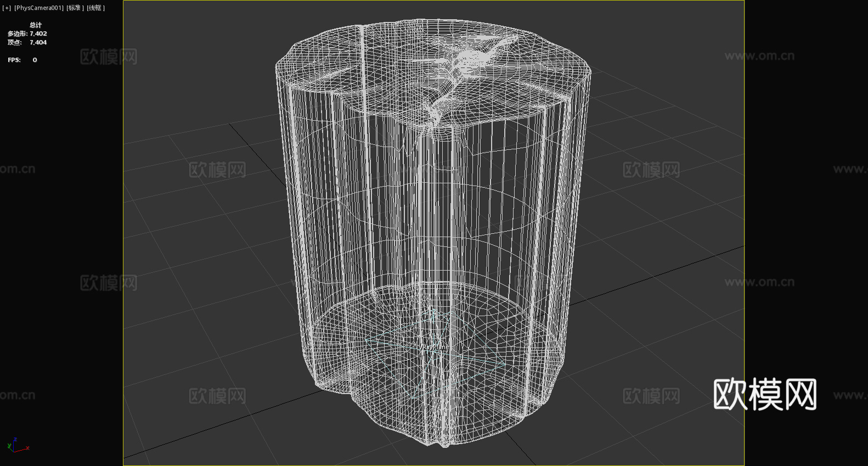Click the 顶点 count 7,404
868x466 pixels.
38,42
